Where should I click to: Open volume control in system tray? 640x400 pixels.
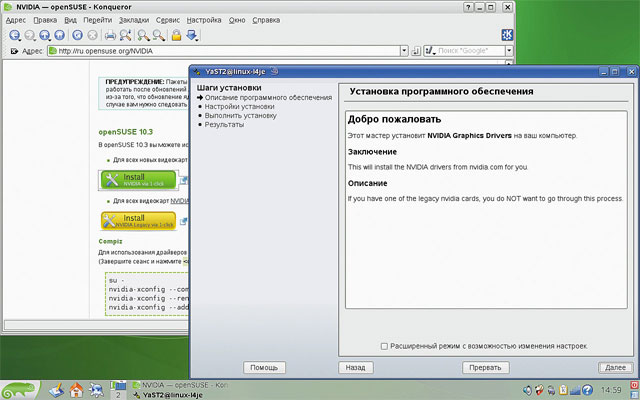point(528,390)
